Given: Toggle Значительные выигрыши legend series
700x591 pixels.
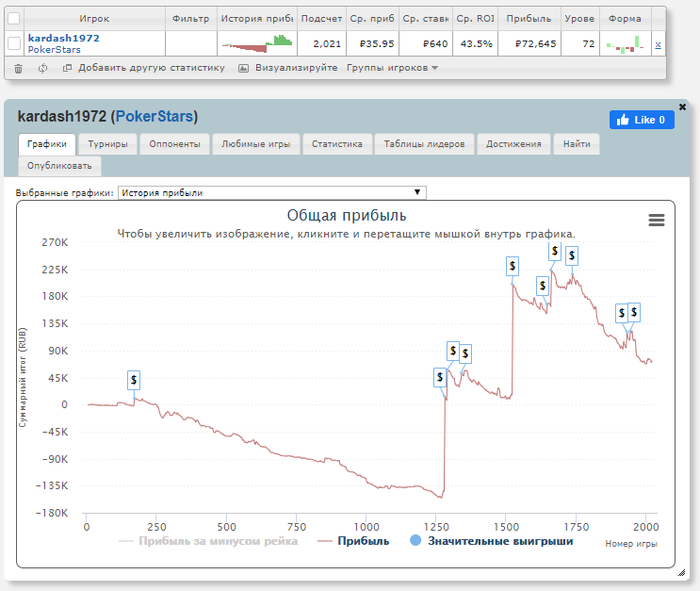Looking at the screenshot, I should point(491,541).
